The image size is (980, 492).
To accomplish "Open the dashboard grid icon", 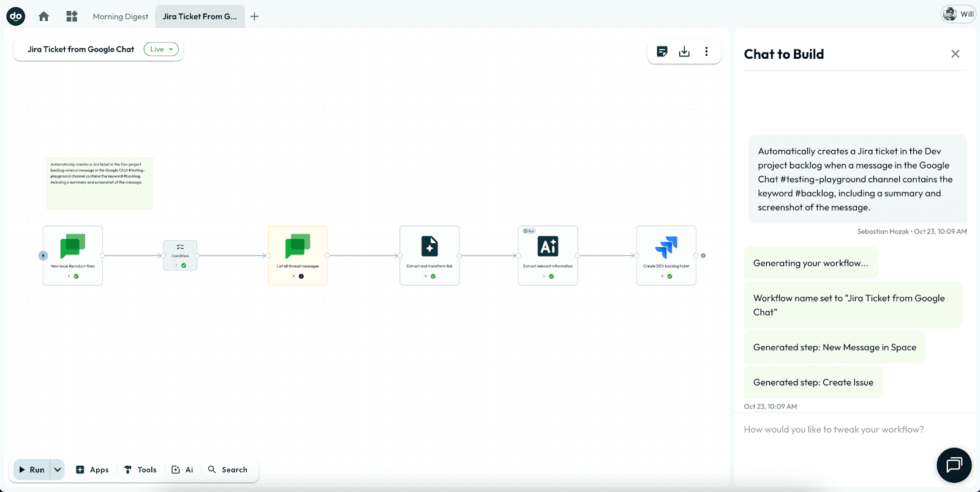I will click(72, 17).
